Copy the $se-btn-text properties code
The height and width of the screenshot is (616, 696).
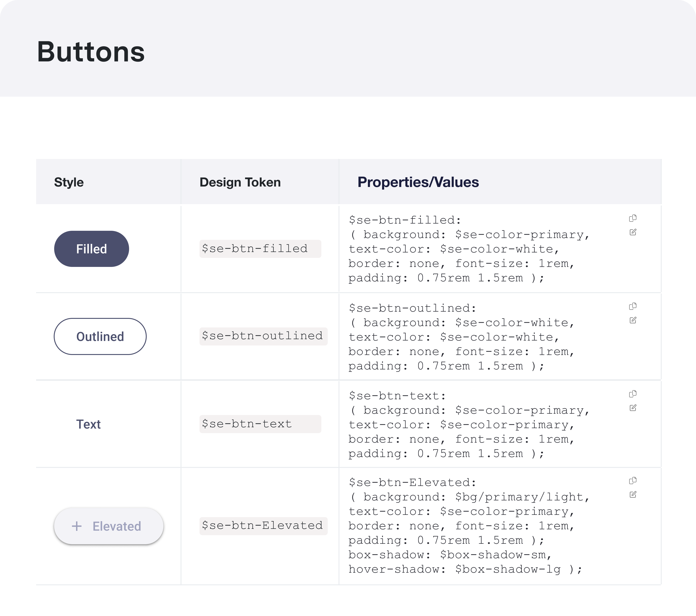click(x=633, y=394)
